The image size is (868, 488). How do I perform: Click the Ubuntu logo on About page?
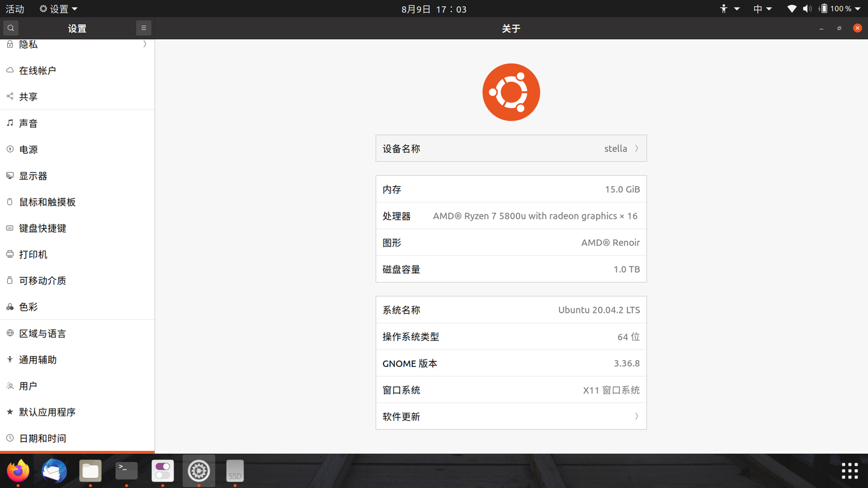coord(511,92)
